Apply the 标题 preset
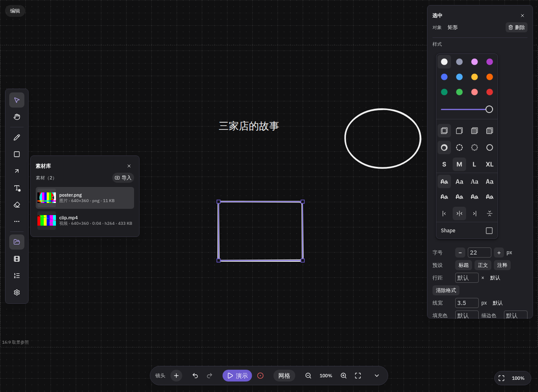The image size is (538, 392). coord(464,265)
